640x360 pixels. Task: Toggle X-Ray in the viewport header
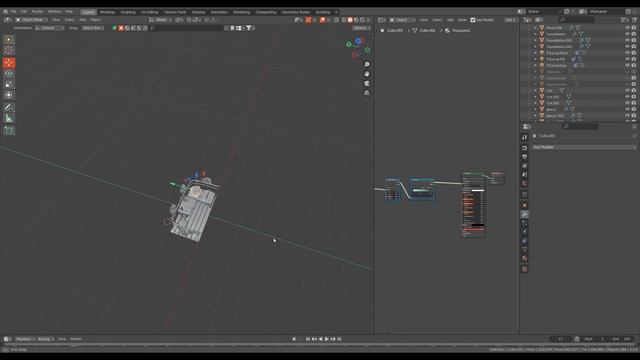pyautogui.click(x=336, y=20)
